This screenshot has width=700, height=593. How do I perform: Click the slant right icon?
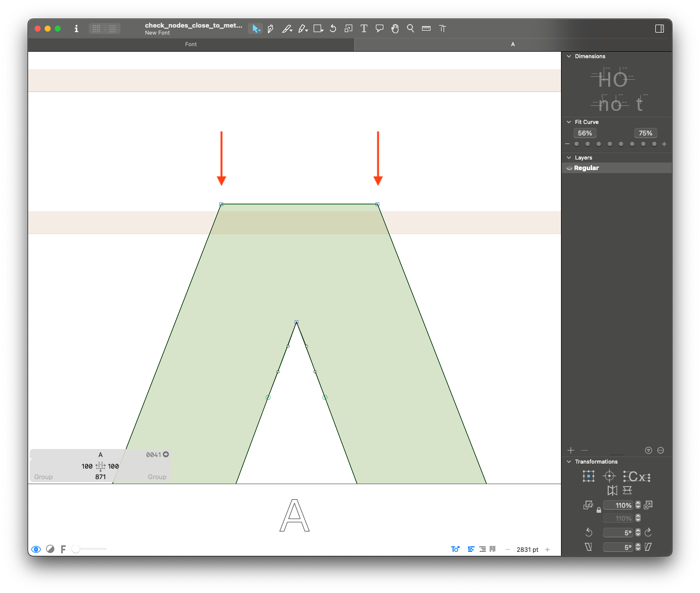click(x=648, y=547)
